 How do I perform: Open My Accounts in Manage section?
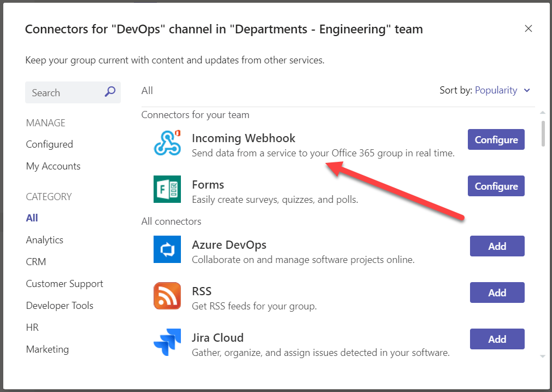53,166
